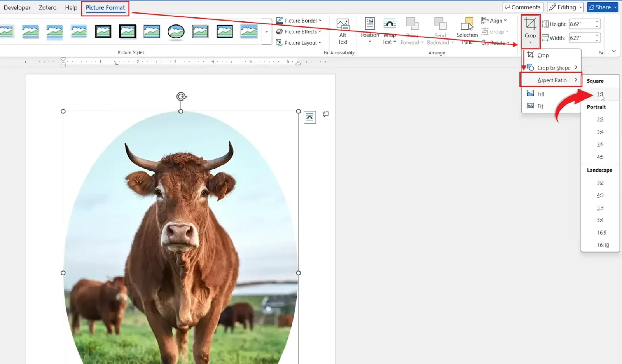Open the Picture Format ribbon tab
The image size is (622, 364).
(105, 7)
